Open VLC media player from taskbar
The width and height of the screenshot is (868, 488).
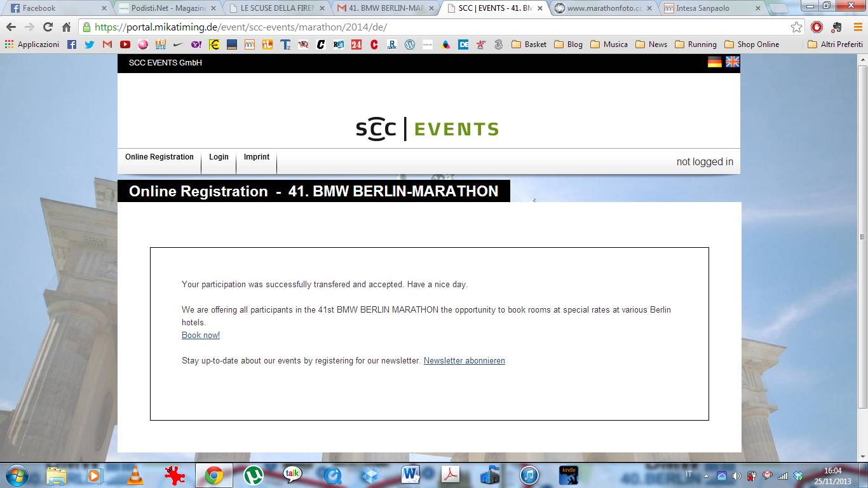point(135,475)
